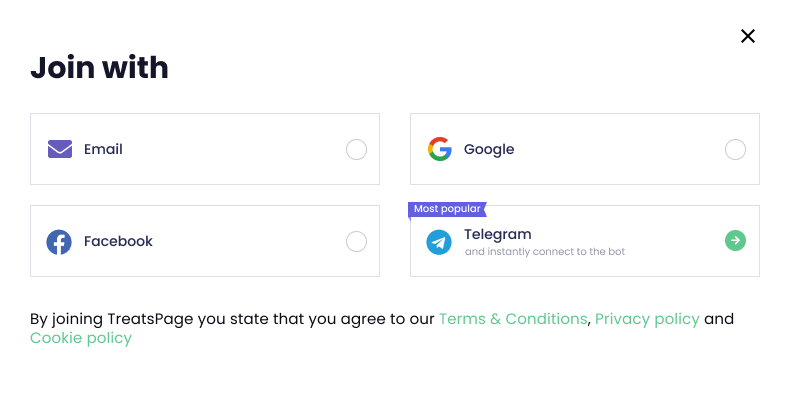790x399 pixels.
Task: Click the 'Join with' heading
Action: point(99,68)
